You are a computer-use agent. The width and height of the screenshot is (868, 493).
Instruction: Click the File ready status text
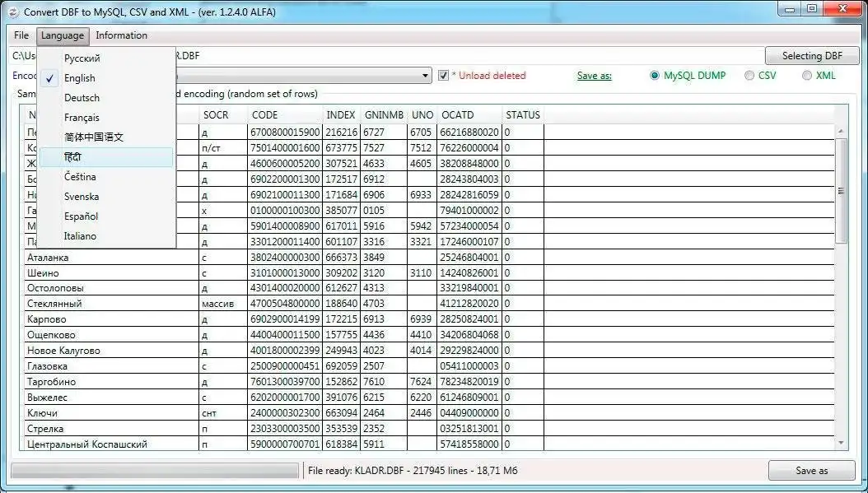[413, 471]
